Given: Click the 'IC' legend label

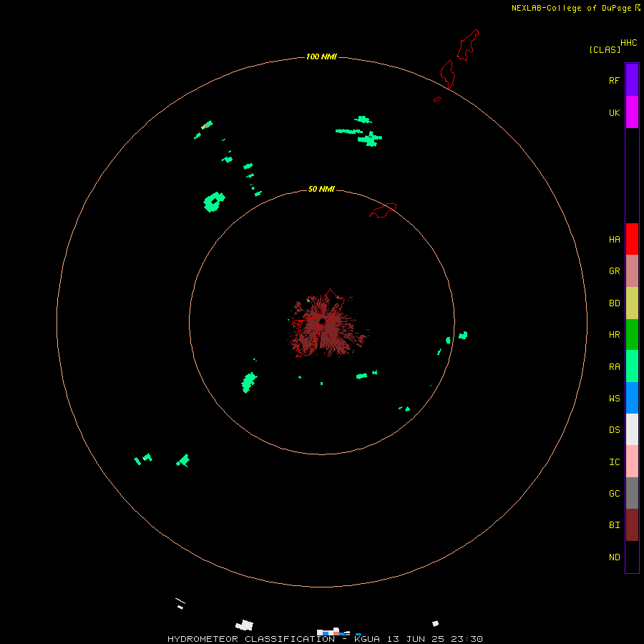Looking at the screenshot, I should (614, 462).
